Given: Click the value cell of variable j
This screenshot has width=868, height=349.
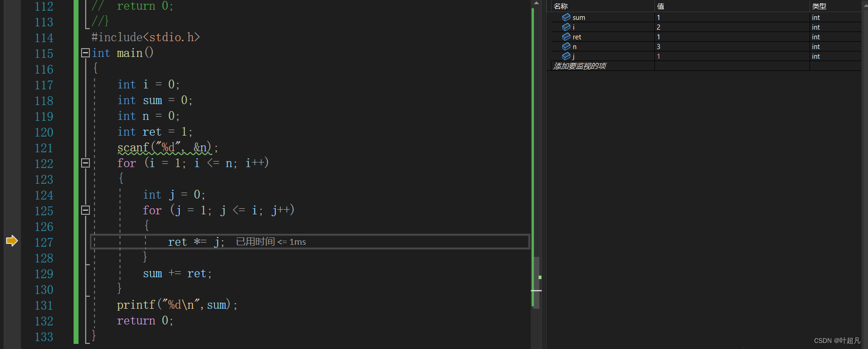Looking at the screenshot, I should click(x=732, y=56).
